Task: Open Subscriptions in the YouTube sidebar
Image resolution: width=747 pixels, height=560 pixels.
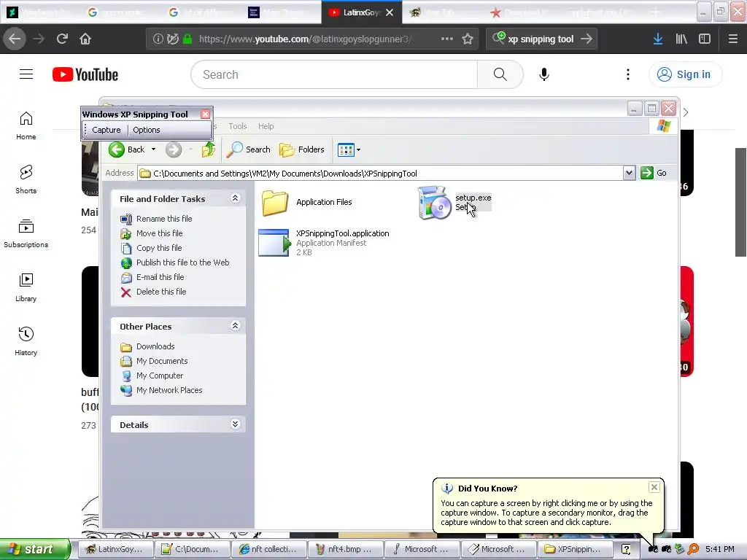Action: coord(26,234)
